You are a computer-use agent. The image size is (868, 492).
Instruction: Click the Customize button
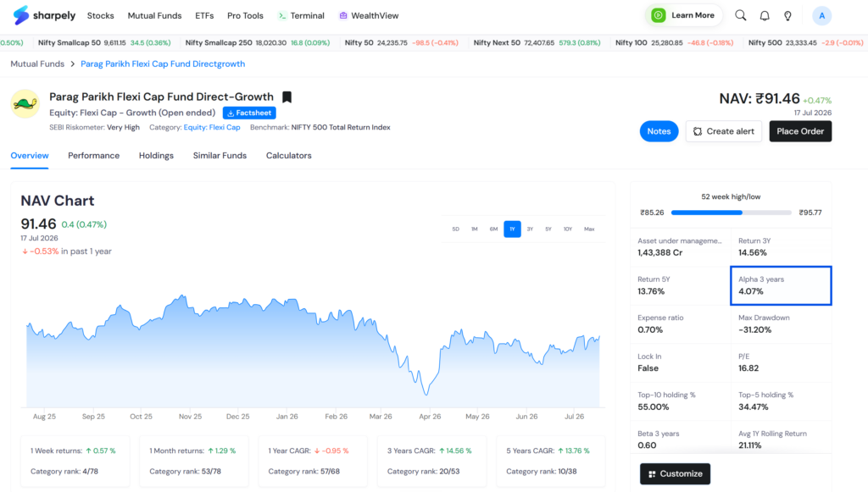coord(675,474)
